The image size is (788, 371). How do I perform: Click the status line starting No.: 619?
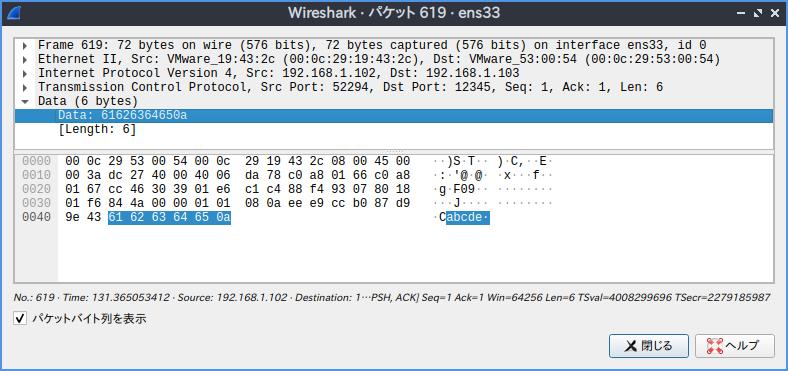392,298
